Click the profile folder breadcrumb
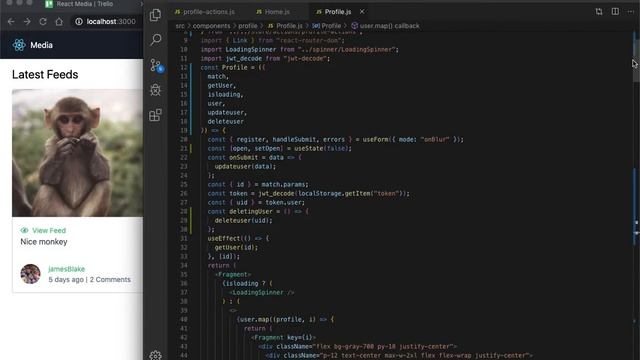Image resolution: width=640 pixels, height=360 pixels. click(248, 26)
